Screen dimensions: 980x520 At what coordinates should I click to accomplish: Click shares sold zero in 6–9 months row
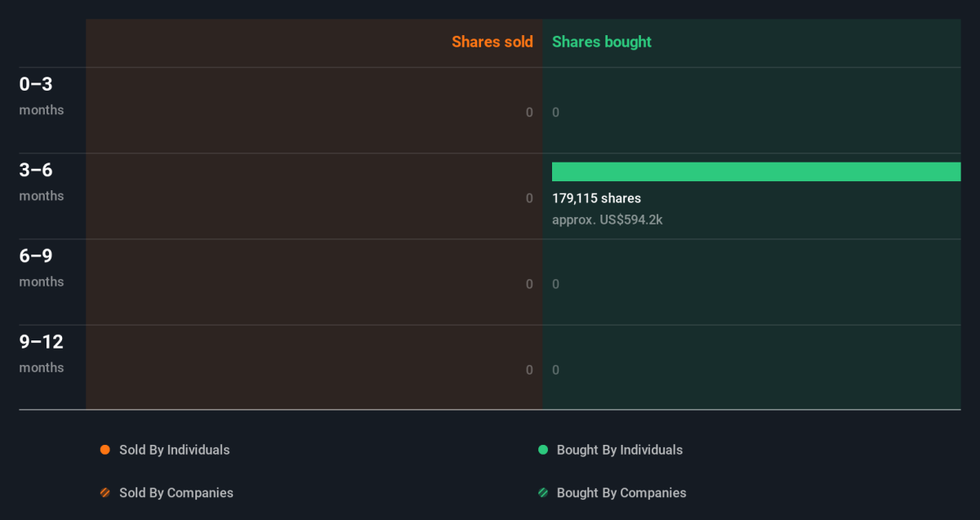(529, 284)
